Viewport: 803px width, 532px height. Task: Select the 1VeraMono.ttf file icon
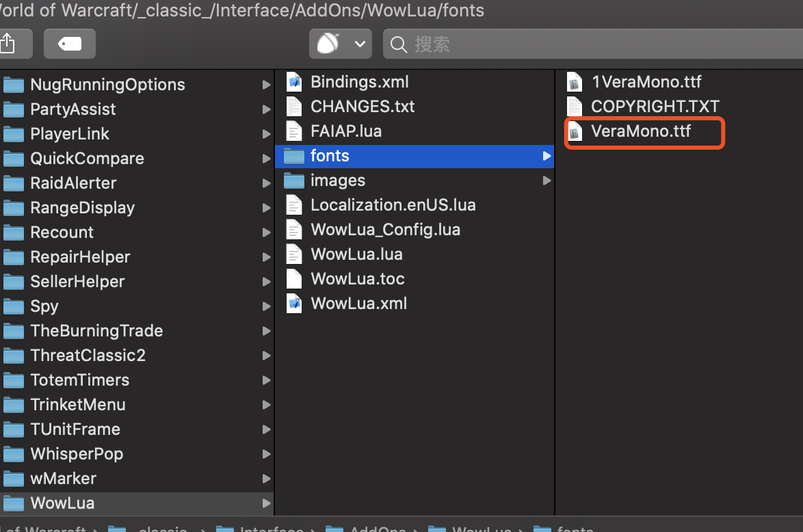coord(575,82)
